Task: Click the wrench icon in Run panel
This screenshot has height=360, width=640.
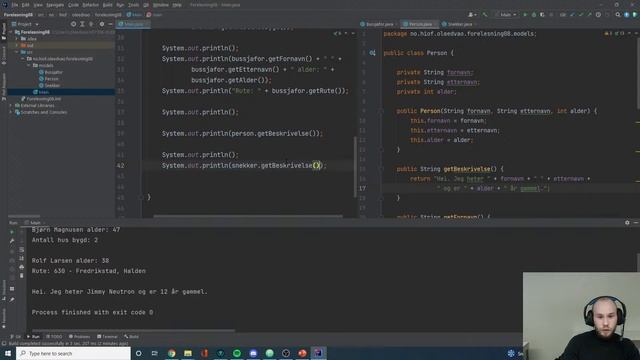Action: [x=12, y=241]
